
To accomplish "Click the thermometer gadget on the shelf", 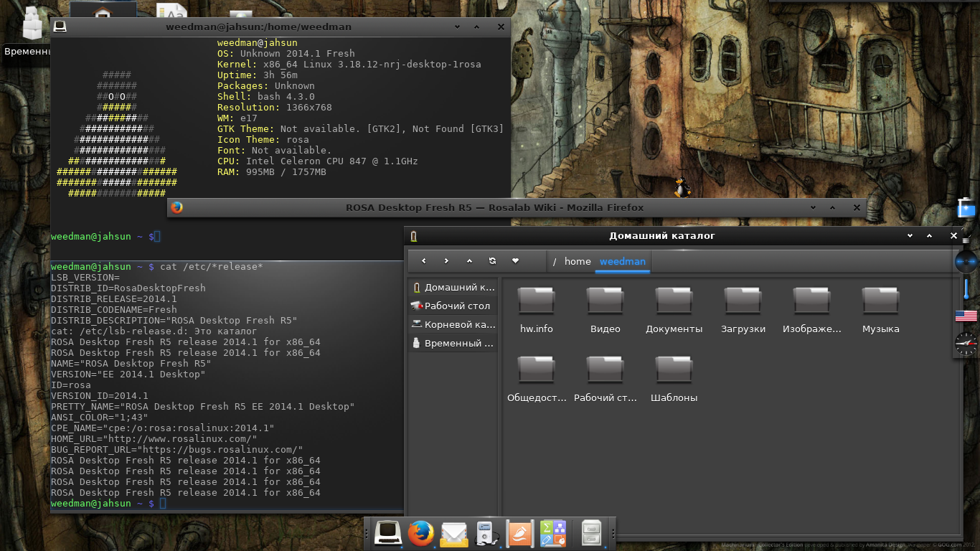I will point(966,289).
